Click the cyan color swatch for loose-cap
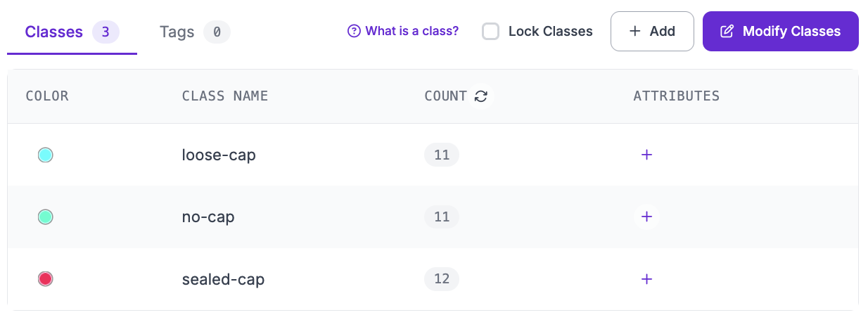 (45, 155)
